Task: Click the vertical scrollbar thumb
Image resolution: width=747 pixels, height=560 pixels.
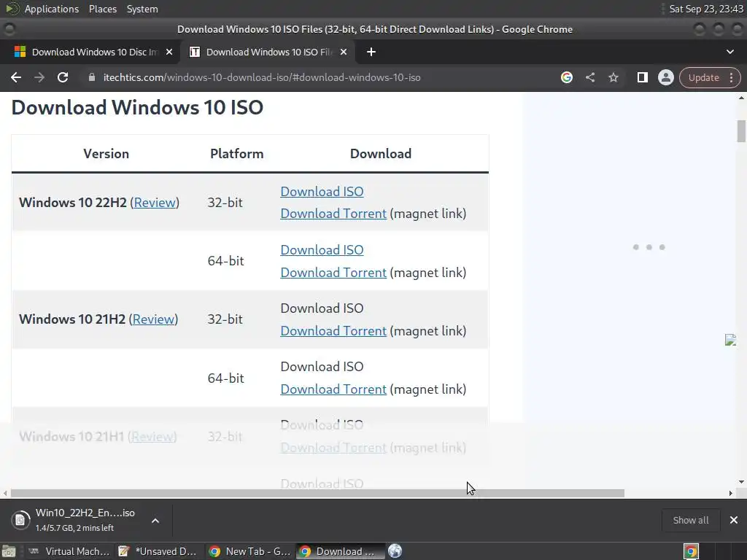Action: click(x=741, y=131)
